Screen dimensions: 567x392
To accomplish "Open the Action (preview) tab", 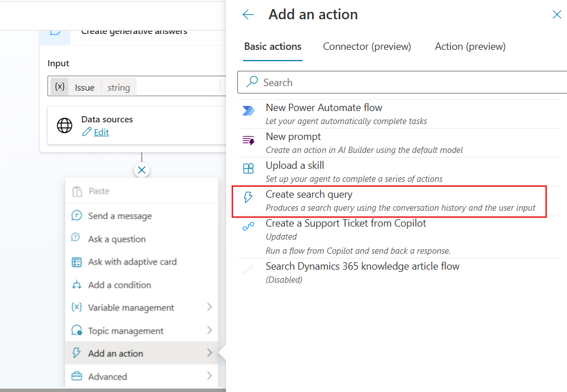I will tap(470, 46).
